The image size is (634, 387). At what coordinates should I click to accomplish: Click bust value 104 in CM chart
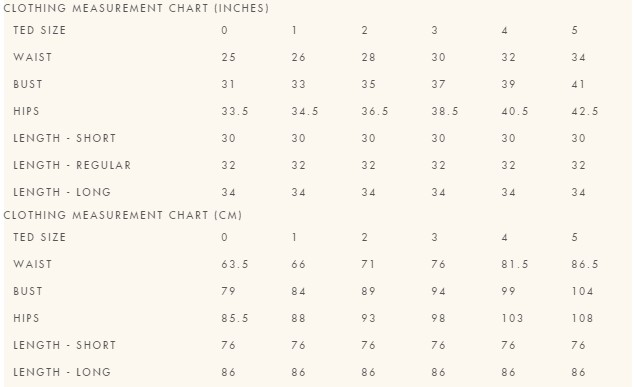[582, 292]
